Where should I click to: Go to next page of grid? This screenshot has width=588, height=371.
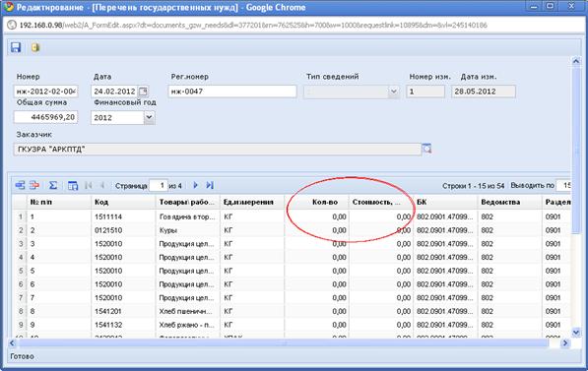[x=195, y=185]
